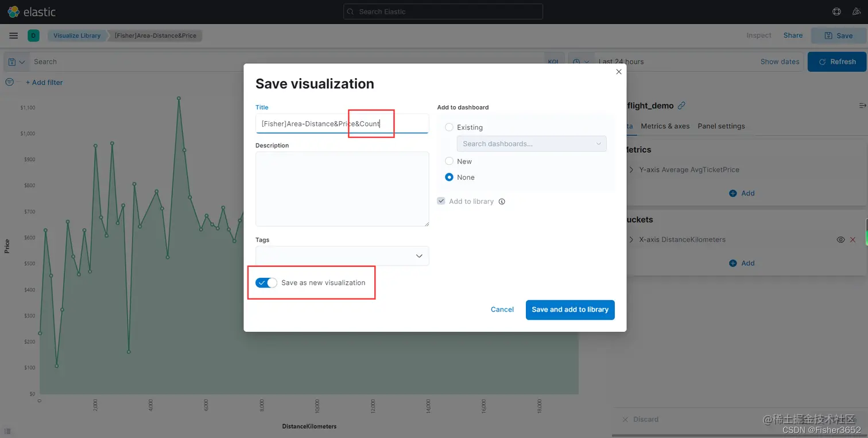Viewport: 868px width, 438px height.
Task: Collapse the editor sidebar icon
Action: coord(862,106)
